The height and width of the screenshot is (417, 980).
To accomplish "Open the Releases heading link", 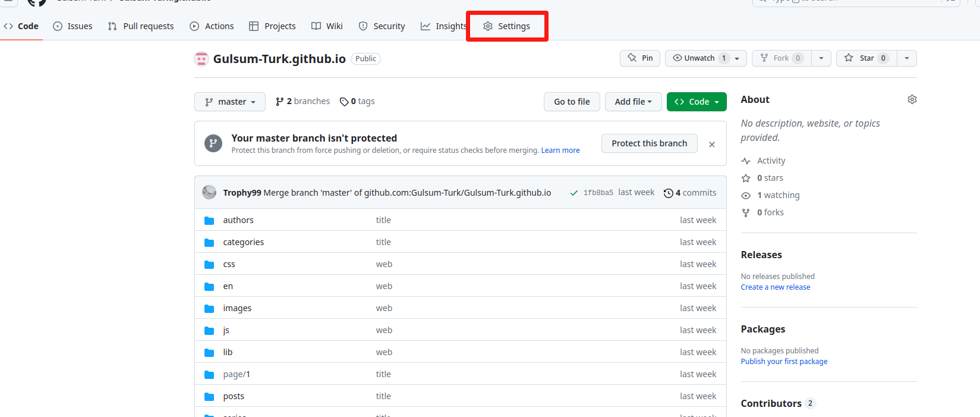I will pyautogui.click(x=761, y=255).
